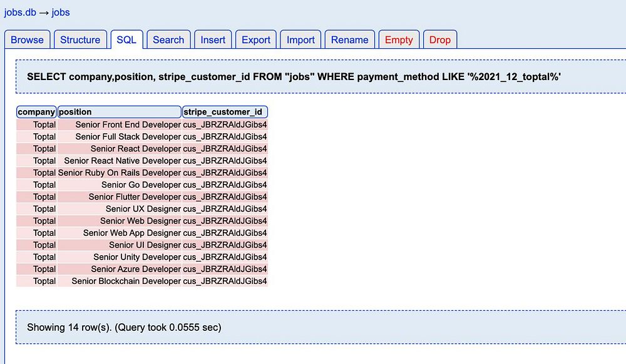Sort by the stripe_customer_id column header
Viewport: 626px width, 364px height.
click(225, 112)
